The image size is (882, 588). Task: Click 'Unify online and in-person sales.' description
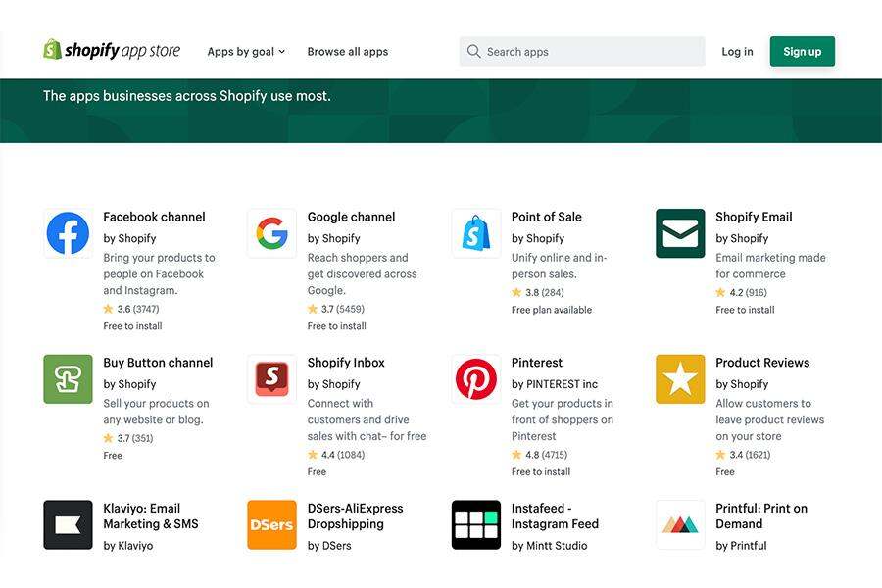click(560, 266)
